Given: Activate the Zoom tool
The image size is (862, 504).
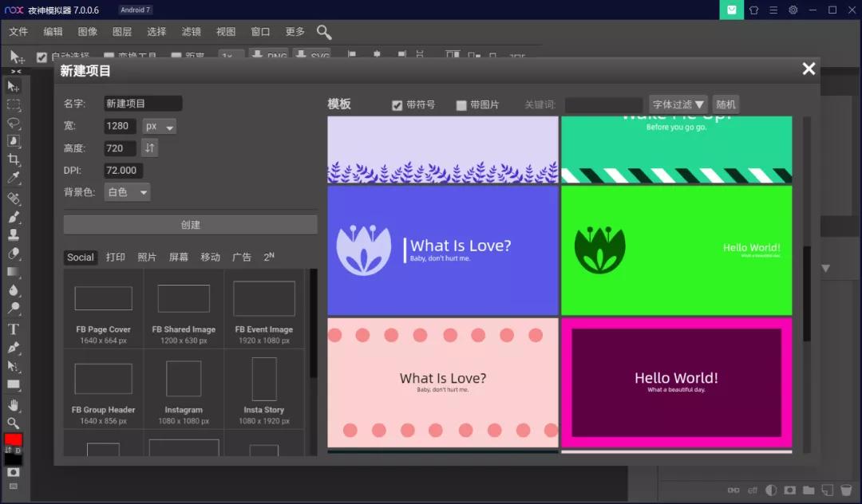Looking at the screenshot, I should (x=14, y=423).
